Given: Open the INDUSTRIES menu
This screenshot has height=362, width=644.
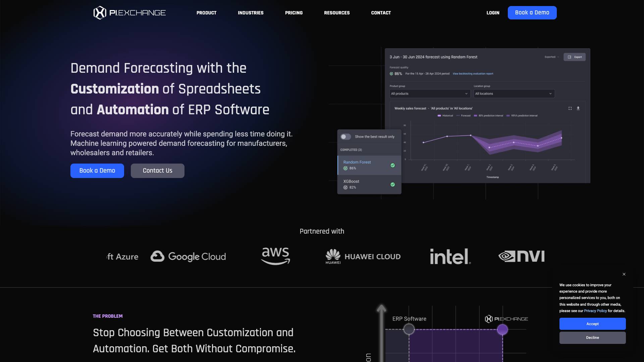Looking at the screenshot, I should click(x=251, y=13).
